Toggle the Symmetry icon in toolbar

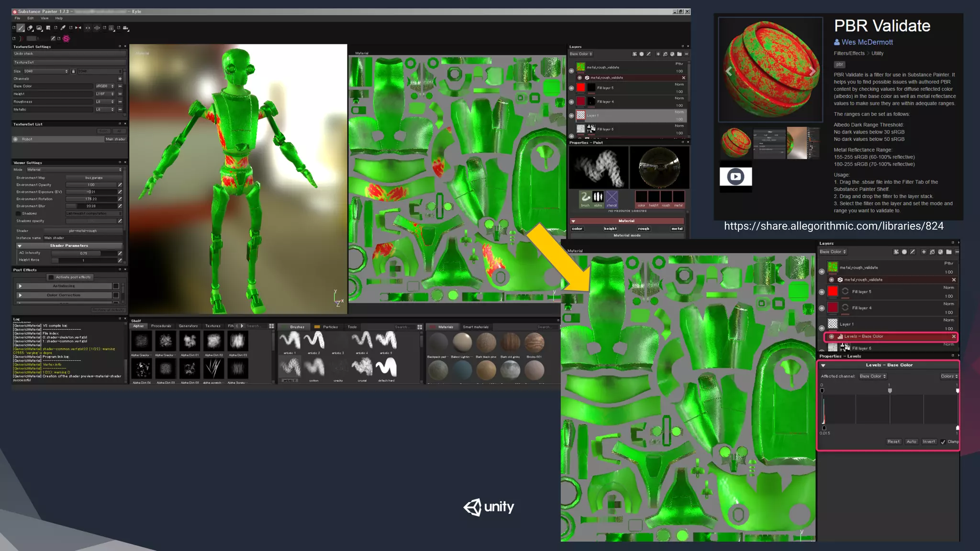78,28
